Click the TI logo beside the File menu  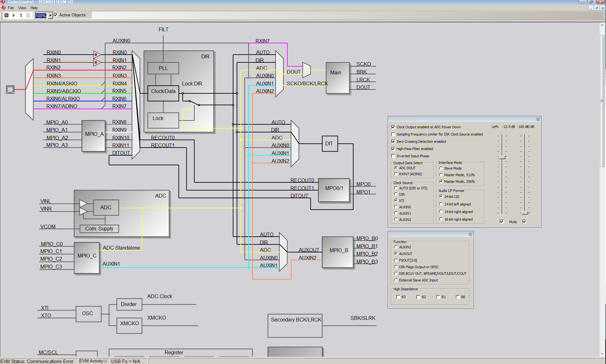(3, 8)
